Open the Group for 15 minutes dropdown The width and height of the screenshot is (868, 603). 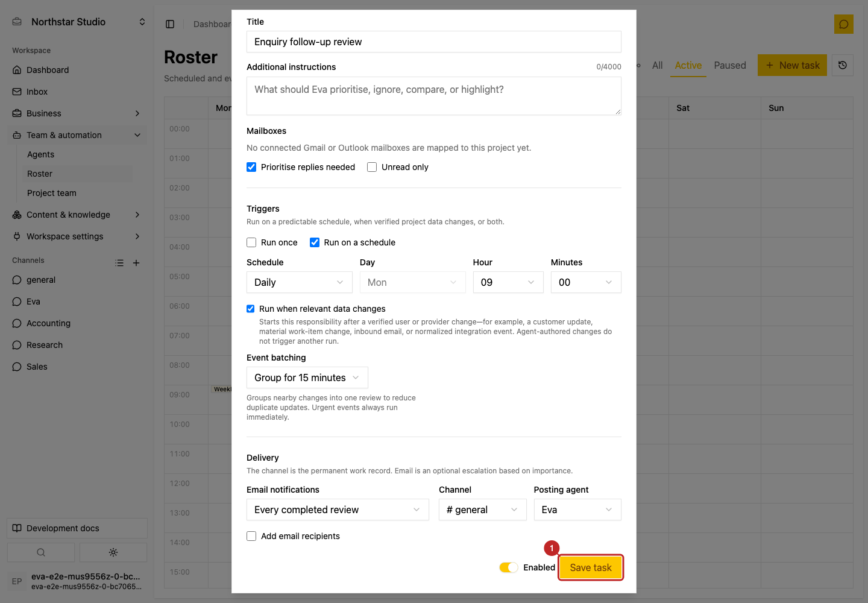pyautogui.click(x=307, y=377)
